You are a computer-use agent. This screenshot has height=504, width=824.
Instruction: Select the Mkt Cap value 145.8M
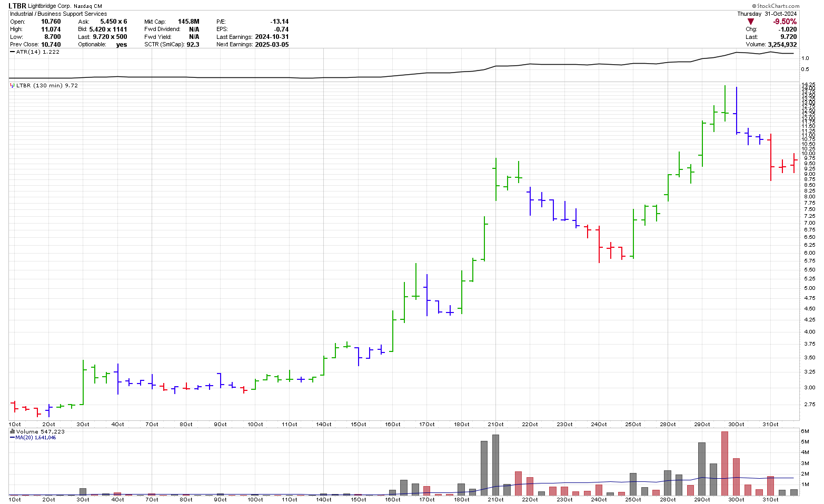pyautogui.click(x=188, y=22)
